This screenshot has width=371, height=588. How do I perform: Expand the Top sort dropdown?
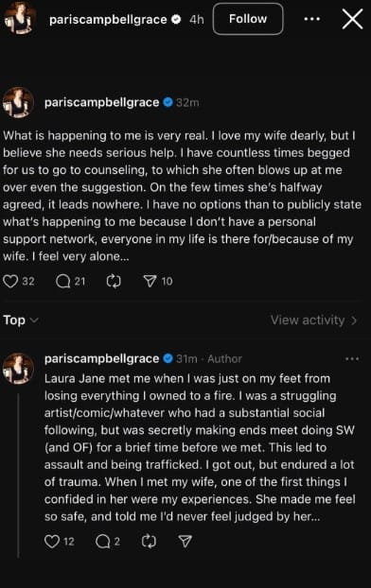click(21, 320)
